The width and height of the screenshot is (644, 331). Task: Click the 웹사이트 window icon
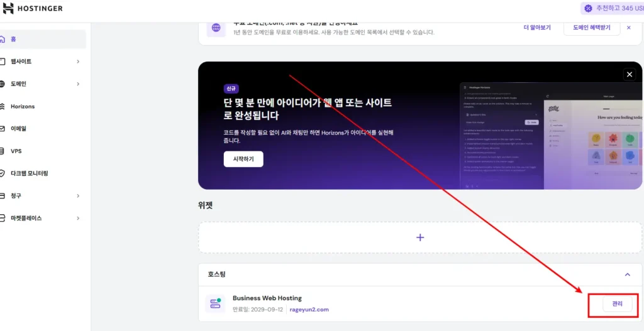(3, 62)
